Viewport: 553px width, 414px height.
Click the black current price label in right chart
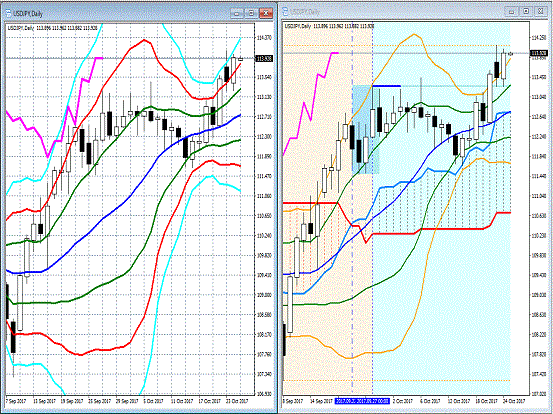pyautogui.click(x=539, y=53)
